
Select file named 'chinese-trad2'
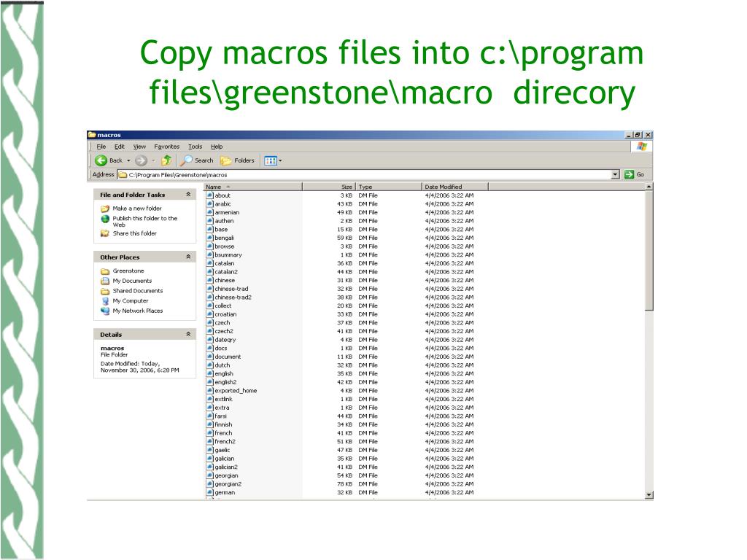233,297
